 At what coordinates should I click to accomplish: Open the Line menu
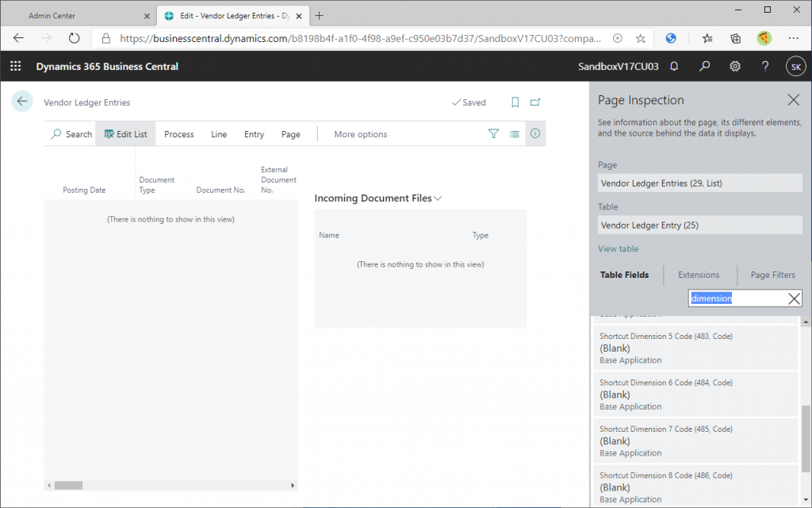coord(219,134)
